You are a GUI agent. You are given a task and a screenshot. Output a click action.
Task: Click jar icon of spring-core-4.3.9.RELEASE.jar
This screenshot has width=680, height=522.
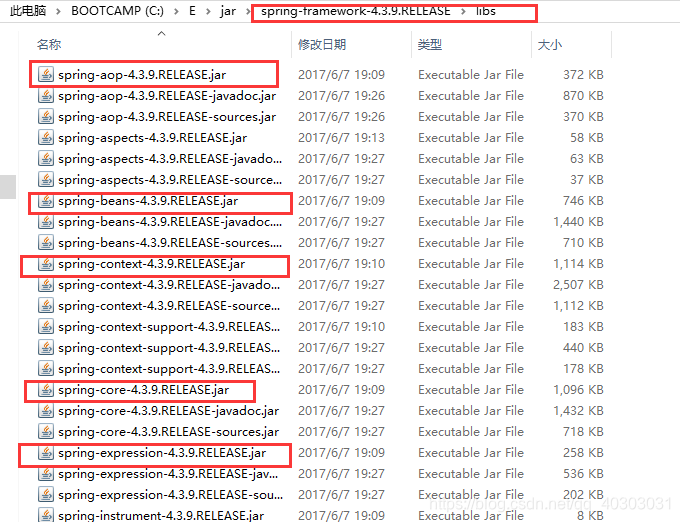[46, 390]
